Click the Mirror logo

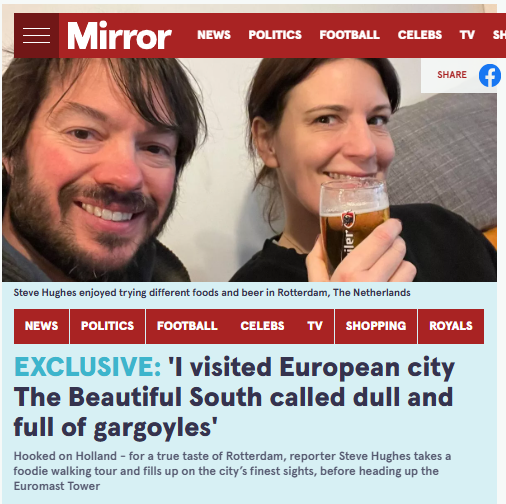coord(119,36)
